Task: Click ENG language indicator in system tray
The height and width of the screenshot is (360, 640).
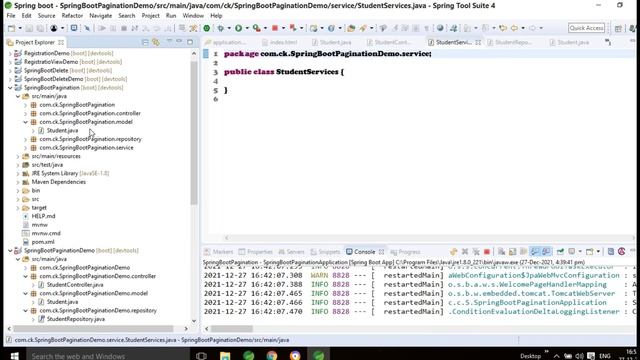Action: (x=604, y=356)
